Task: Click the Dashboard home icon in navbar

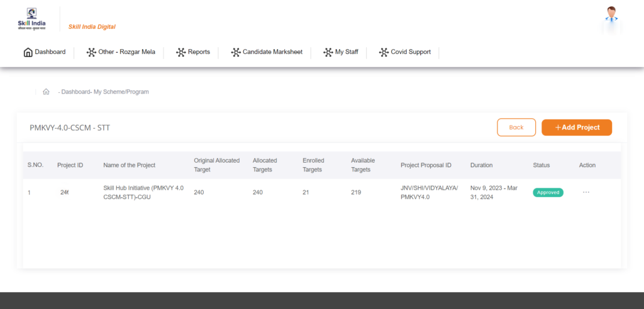Action: pyautogui.click(x=28, y=53)
